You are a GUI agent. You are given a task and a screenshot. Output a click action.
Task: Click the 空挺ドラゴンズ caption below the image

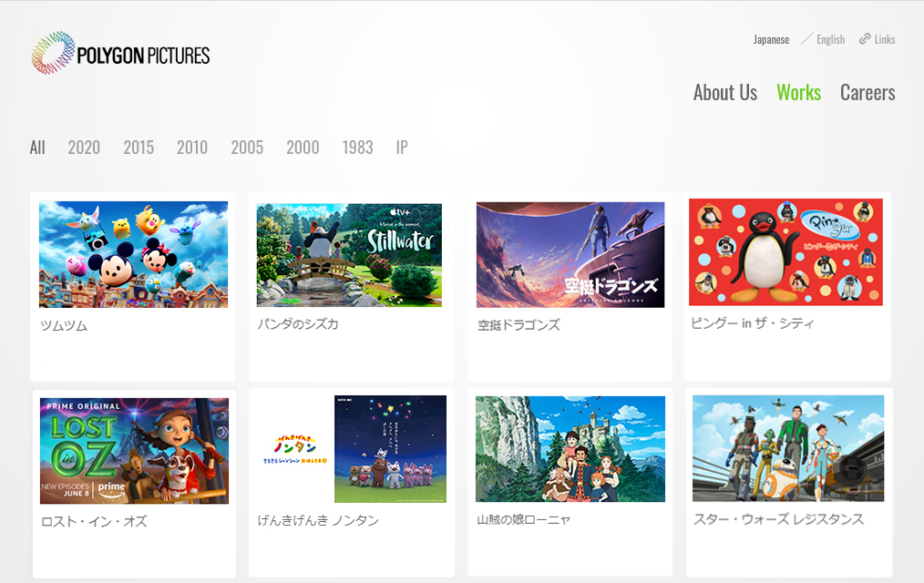518,325
